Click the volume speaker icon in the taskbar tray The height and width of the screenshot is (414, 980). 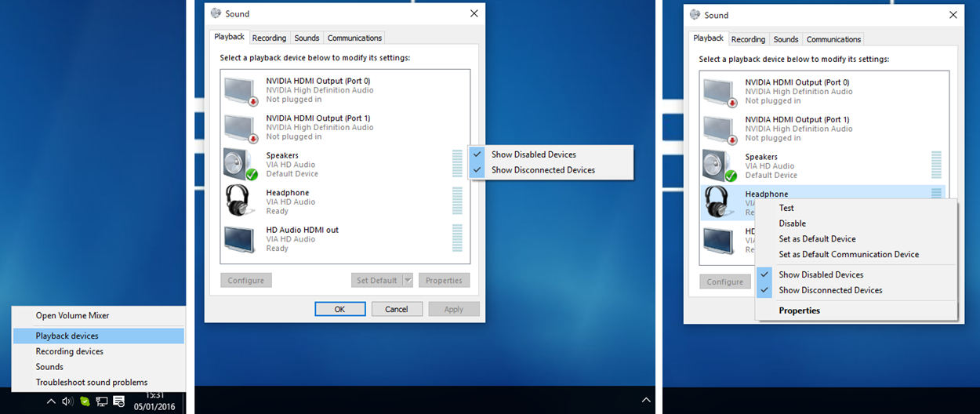tap(67, 401)
